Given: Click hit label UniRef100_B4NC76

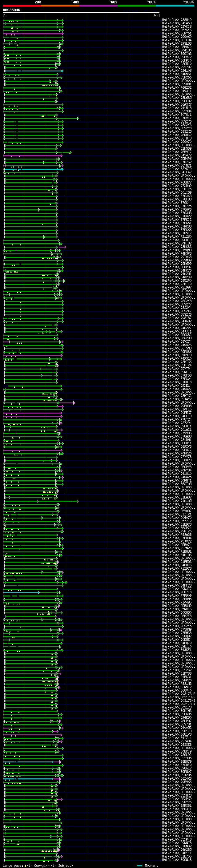Looking at the screenshot, I should (x=177, y=271).
